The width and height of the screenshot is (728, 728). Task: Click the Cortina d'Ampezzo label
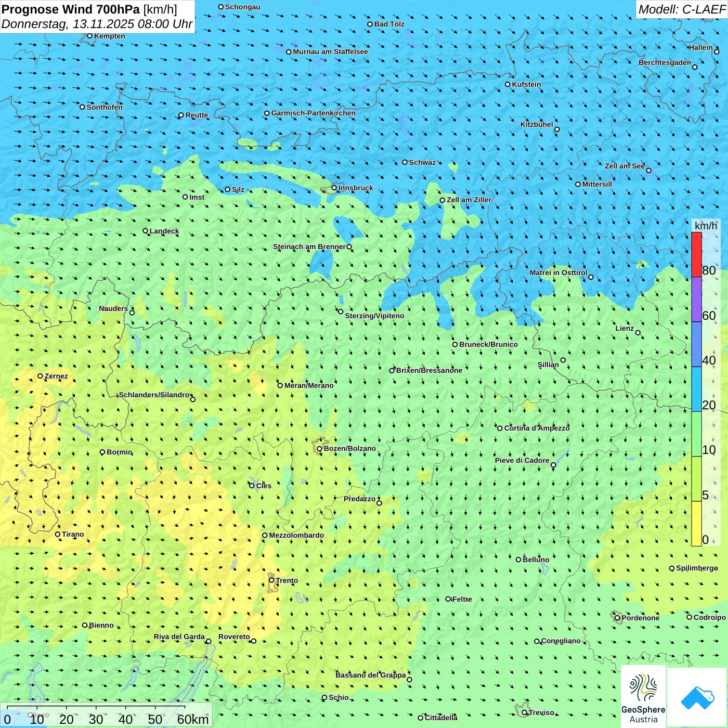point(537,428)
